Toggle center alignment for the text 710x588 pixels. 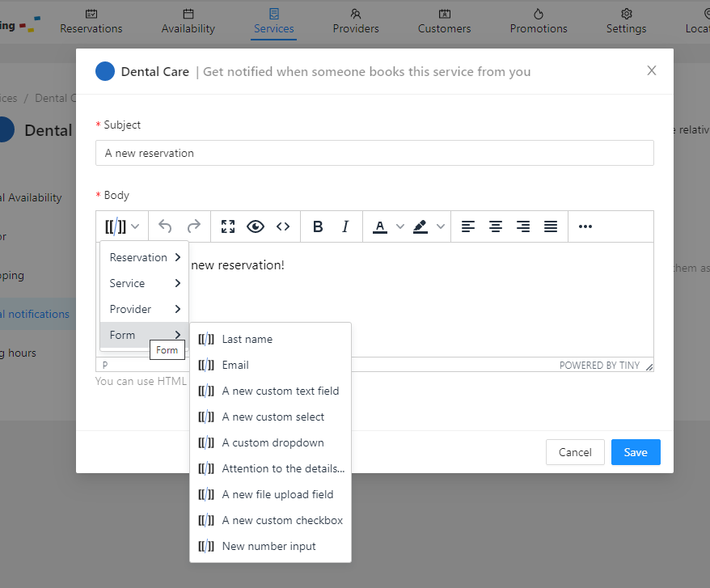pos(495,226)
